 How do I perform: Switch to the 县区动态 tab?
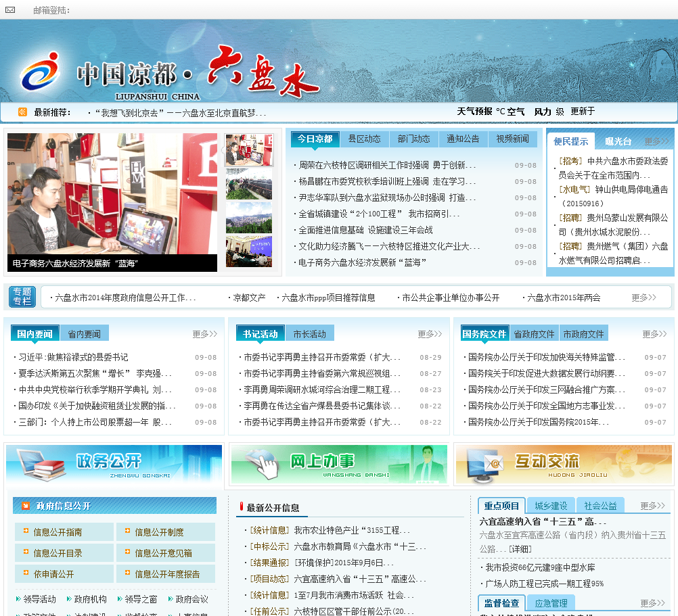pyautogui.click(x=365, y=139)
